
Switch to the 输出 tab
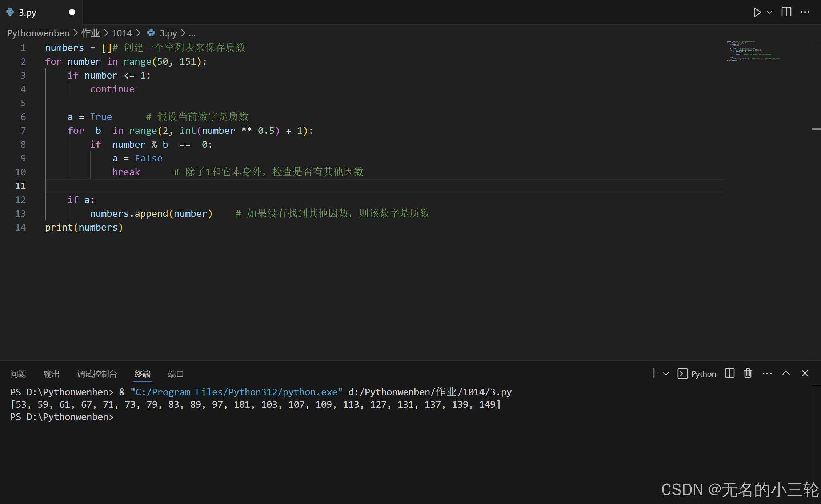pos(51,374)
